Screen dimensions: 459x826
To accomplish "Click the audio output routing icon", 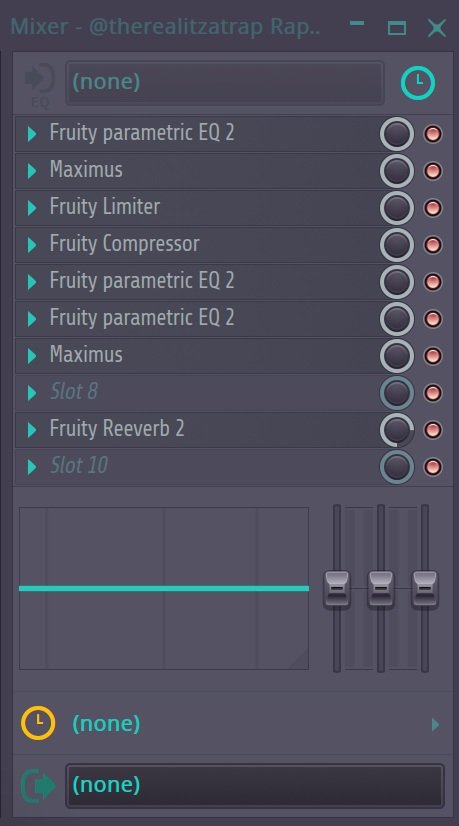I will (x=38, y=786).
